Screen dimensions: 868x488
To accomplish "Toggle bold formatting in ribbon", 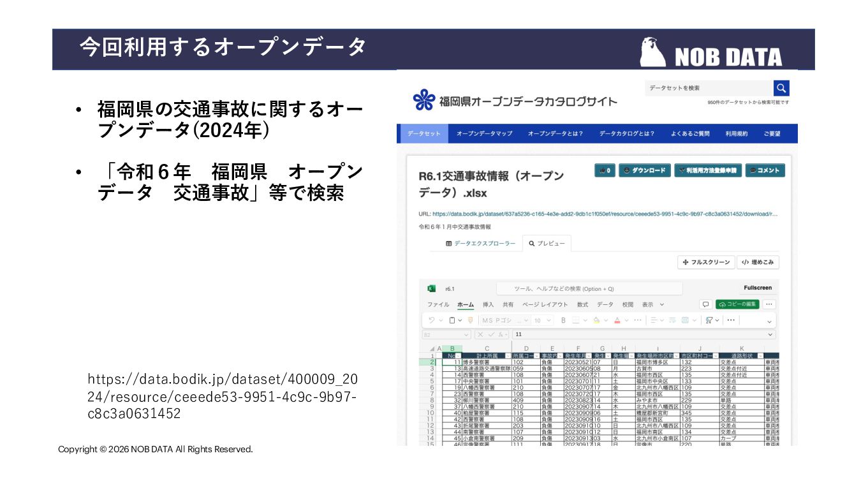I will (563, 320).
